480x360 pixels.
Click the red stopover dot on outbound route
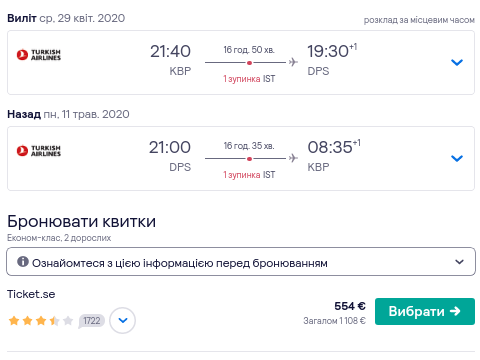click(249, 63)
